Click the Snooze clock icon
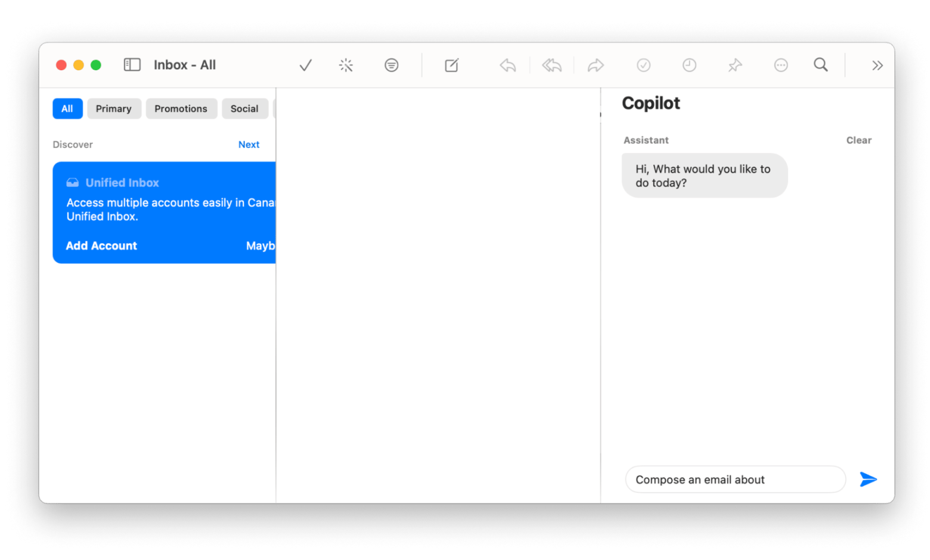Screen dimensions: 930x560 coord(689,65)
